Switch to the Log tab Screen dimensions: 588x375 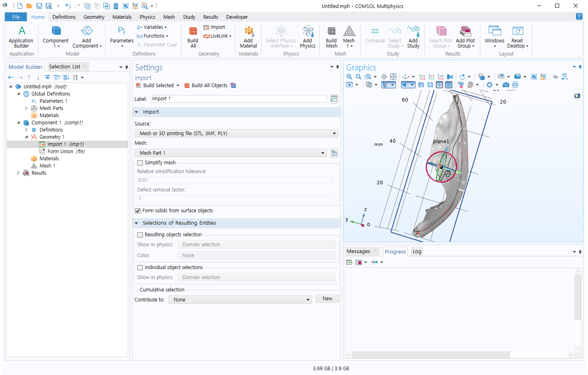pos(417,251)
